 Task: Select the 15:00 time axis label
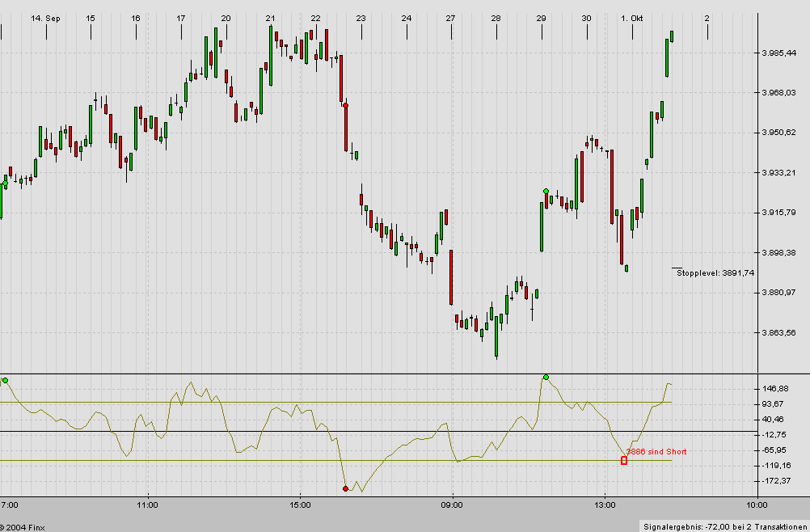coord(300,505)
